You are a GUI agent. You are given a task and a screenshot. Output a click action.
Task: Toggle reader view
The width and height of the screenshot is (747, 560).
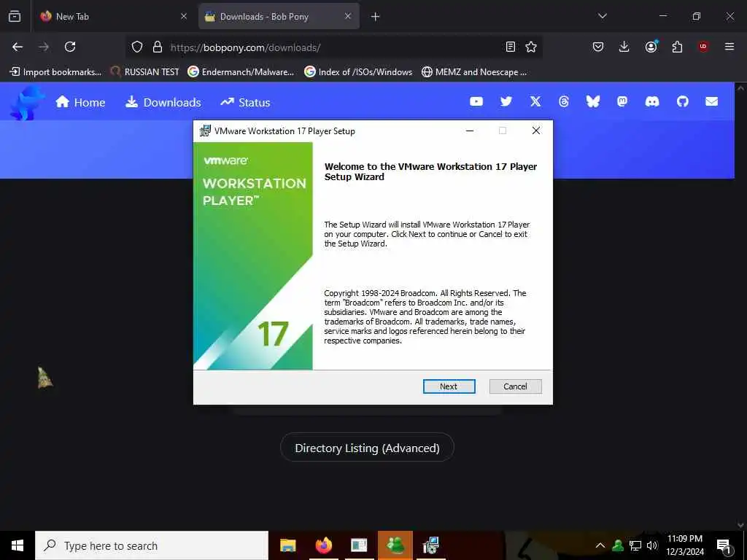(x=510, y=47)
